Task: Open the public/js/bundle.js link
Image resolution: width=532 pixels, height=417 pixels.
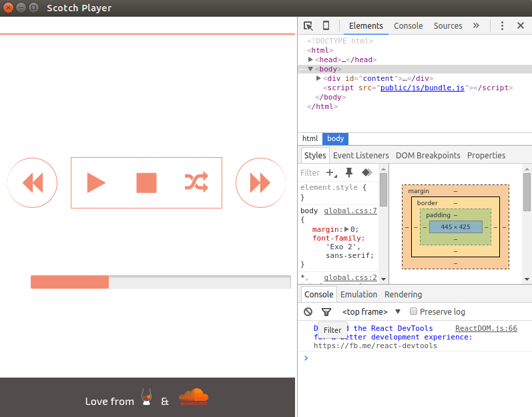Action: [422, 88]
